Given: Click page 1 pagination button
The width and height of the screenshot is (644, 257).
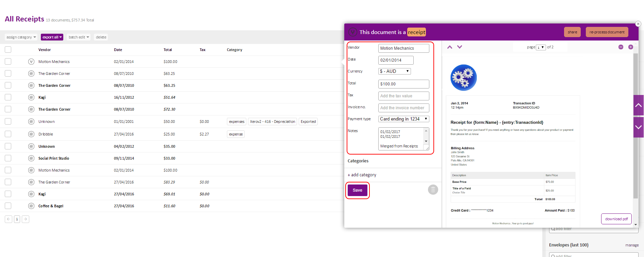Looking at the screenshot, I should (17, 219).
